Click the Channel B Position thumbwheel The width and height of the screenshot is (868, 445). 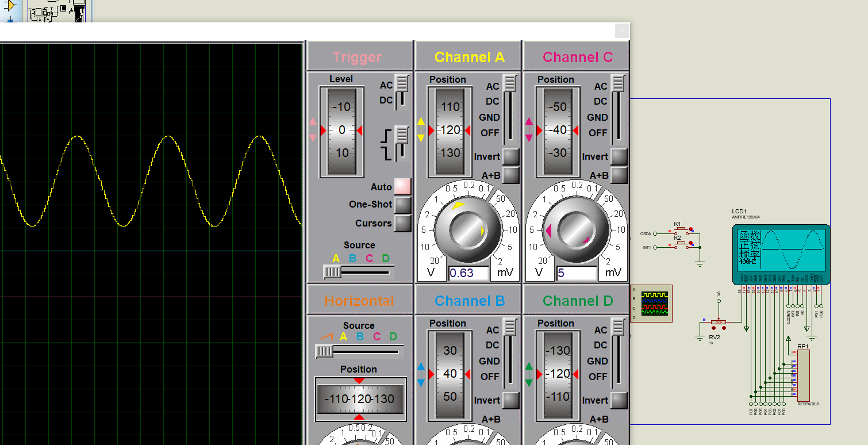coord(450,375)
